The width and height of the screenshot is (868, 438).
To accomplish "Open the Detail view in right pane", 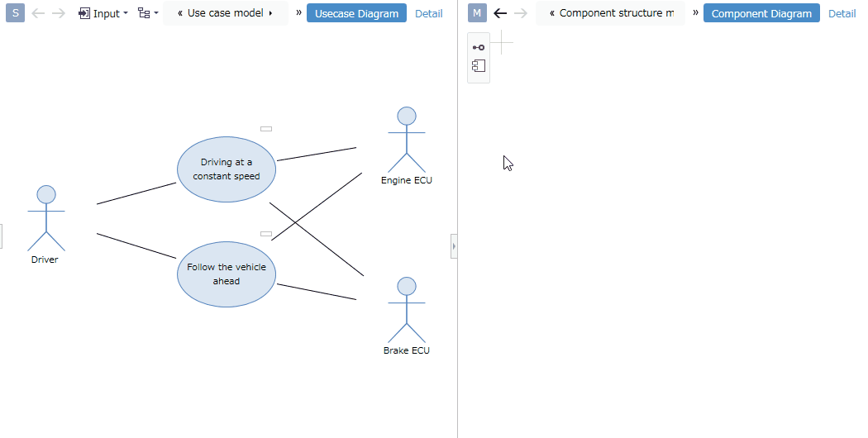I will click(842, 13).
